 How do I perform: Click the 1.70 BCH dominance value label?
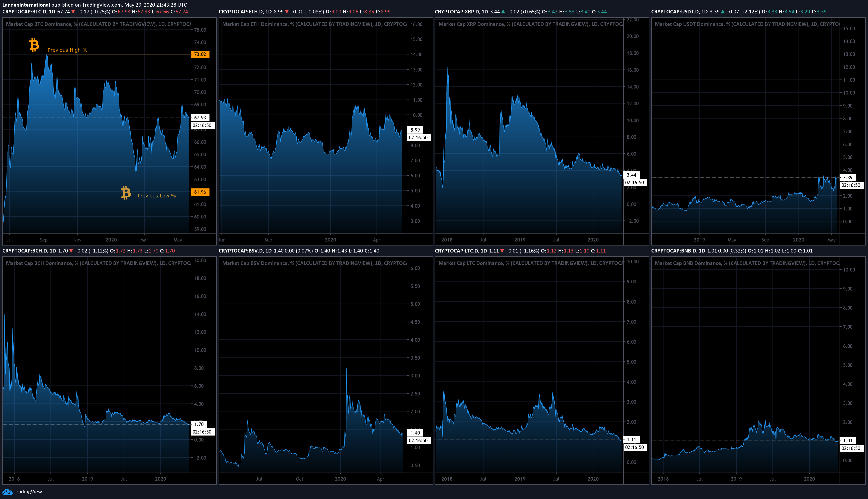[x=199, y=424]
